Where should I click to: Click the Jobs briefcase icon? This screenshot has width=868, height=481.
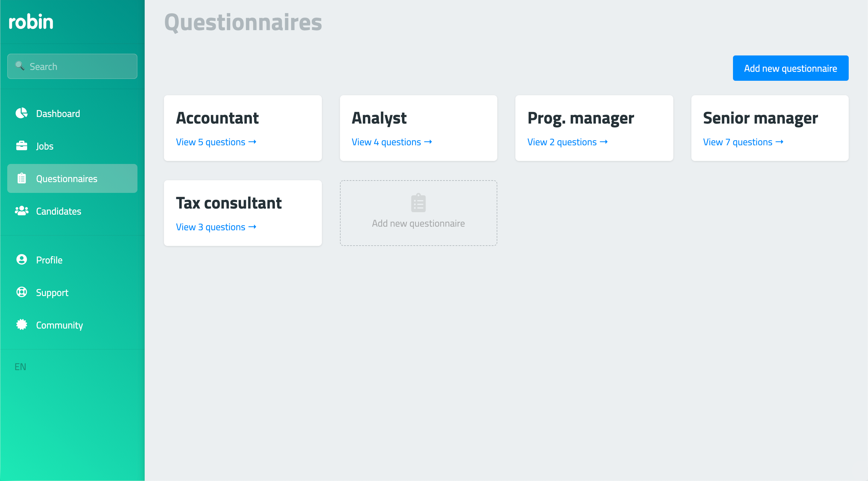(22, 146)
